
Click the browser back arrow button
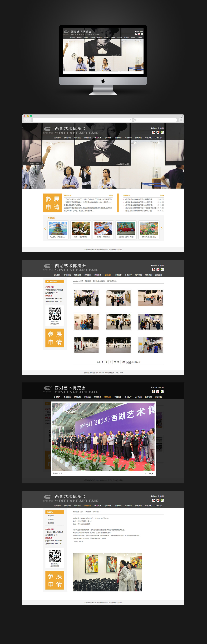pos(26,120)
